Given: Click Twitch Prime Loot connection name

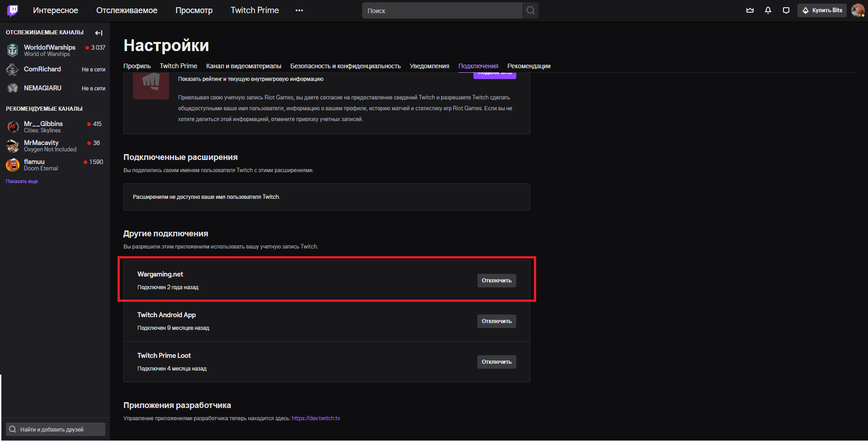Looking at the screenshot, I should 164,356.
